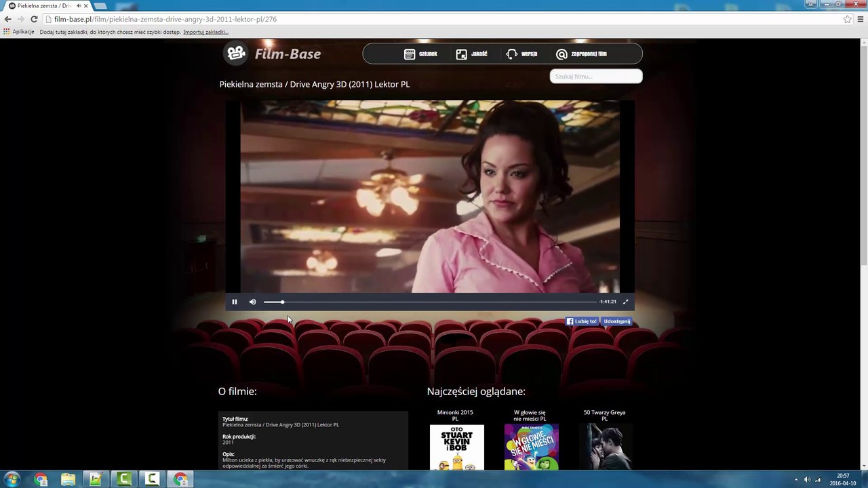The height and width of the screenshot is (488, 868).
Task: Open first Chrome icon in taskbar
Action: tap(41, 479)
